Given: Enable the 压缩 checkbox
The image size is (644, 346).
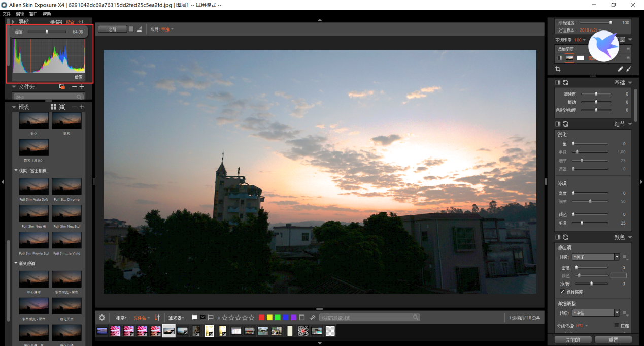Looking at the screenshot, I should (617, 326).
